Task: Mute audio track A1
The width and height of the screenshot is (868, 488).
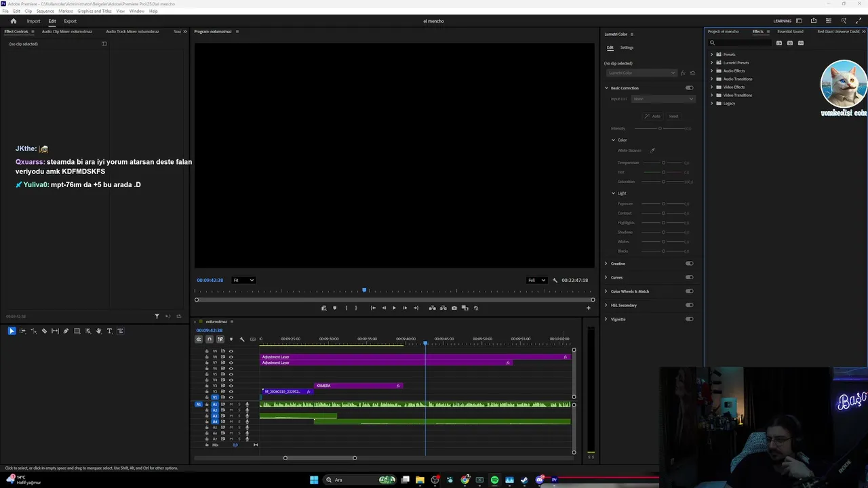Action: click(231, 404)
